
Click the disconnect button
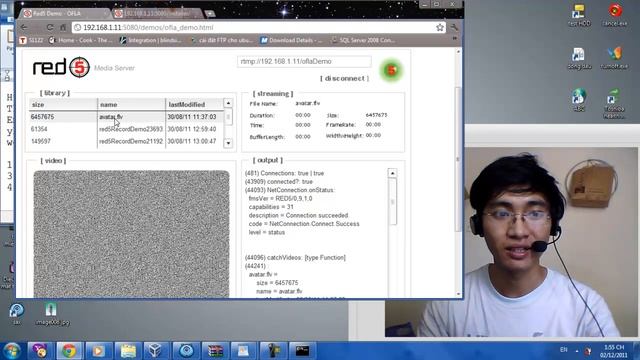344,78
